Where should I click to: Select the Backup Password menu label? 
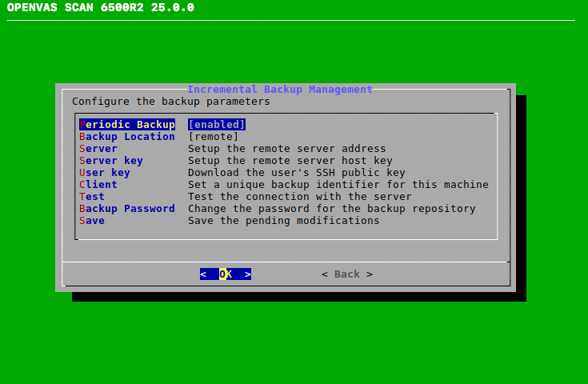[x=127, y=209]
